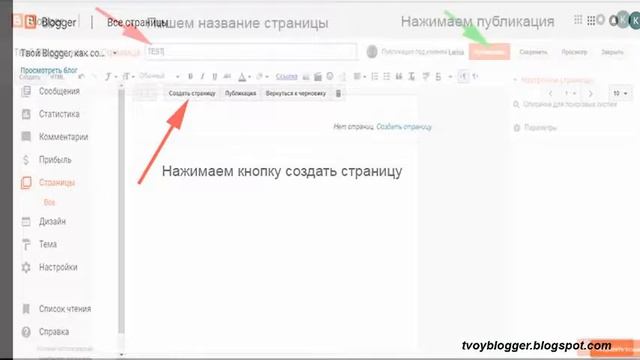Open the Просмотреть блог link

[49, 70]
